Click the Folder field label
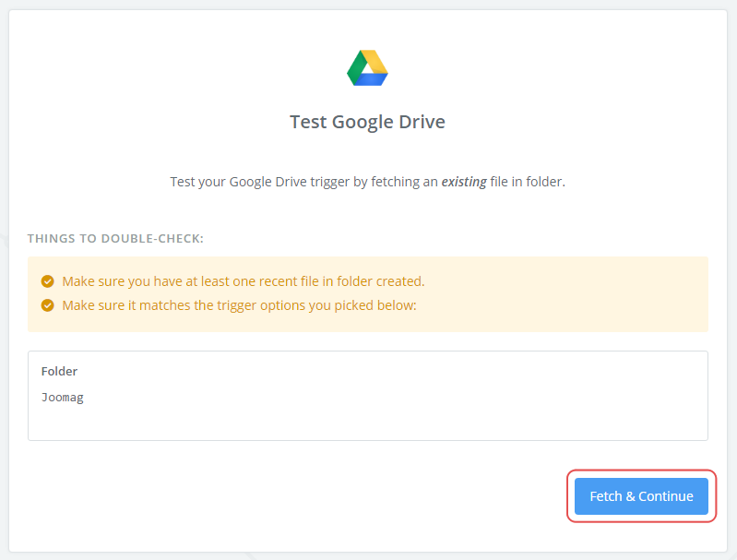Viewport: 737px width, 560px height. click(x=59, y=371)
